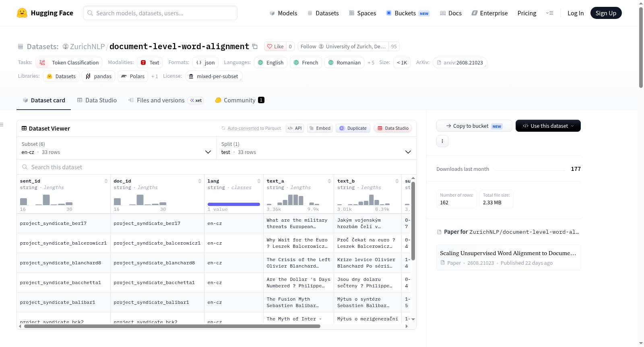Open Enterprise in top navigation

click(x=489, y=13)
